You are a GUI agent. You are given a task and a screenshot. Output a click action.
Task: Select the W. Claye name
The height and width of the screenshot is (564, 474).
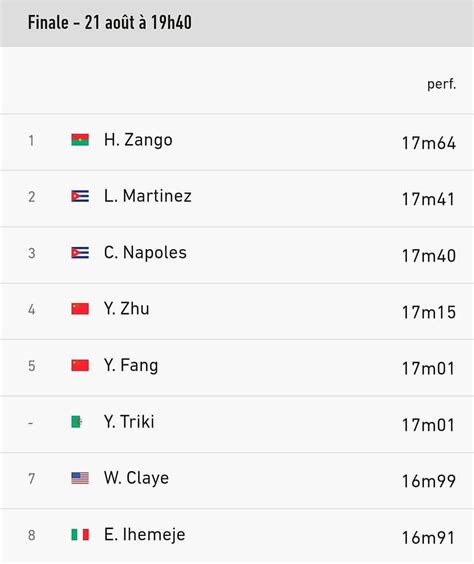(136, 478)
